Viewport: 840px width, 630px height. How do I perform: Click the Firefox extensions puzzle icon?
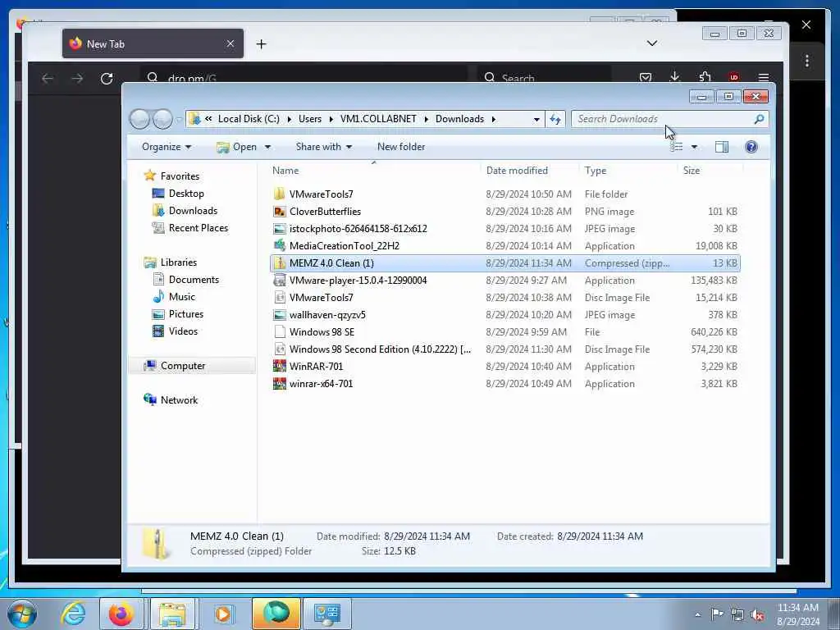[x=705, y=78]
